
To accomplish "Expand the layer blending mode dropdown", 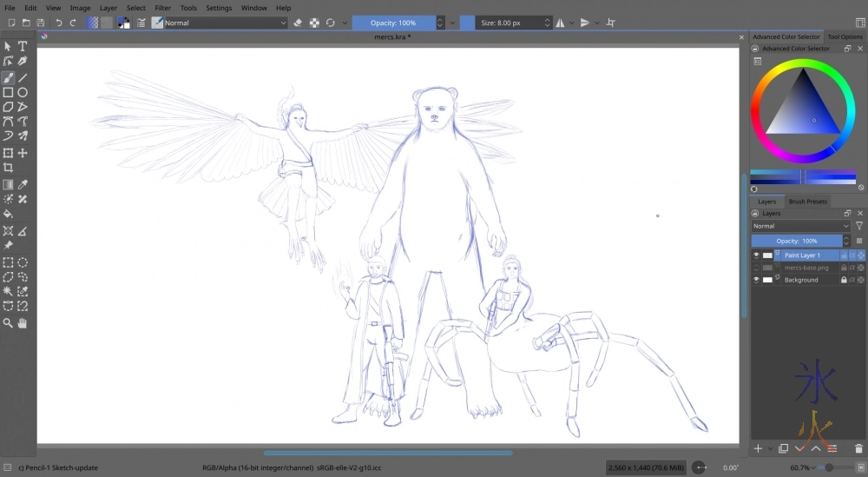I will point(801,226).
